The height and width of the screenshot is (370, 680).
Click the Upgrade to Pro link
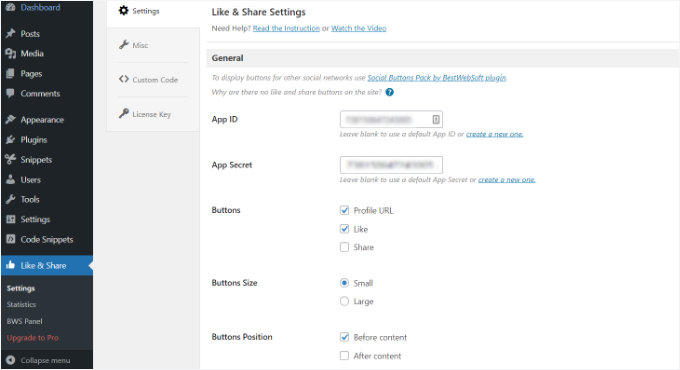coord(33,338)
